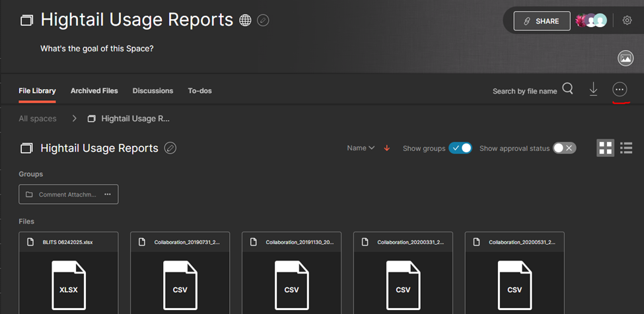Click the file icon on the Collaboration_20200531 card
644x314 pixels.
tap(476, 242)
